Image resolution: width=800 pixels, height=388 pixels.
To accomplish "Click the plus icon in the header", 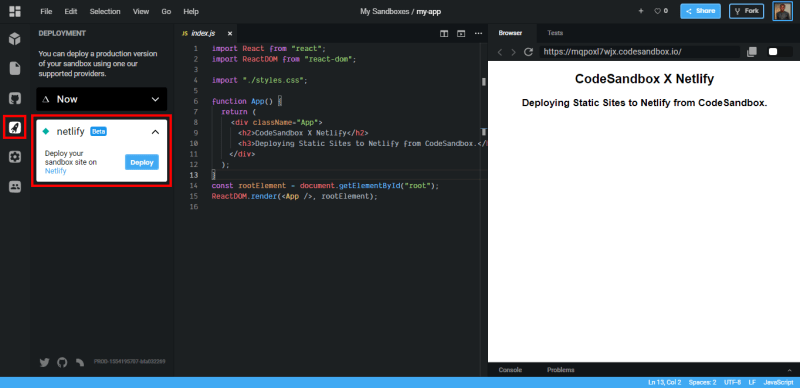I will click(641, 11).
